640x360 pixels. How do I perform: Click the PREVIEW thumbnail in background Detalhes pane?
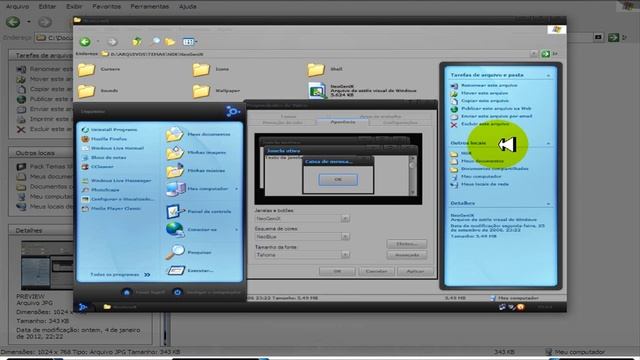(x=47, y=266)
